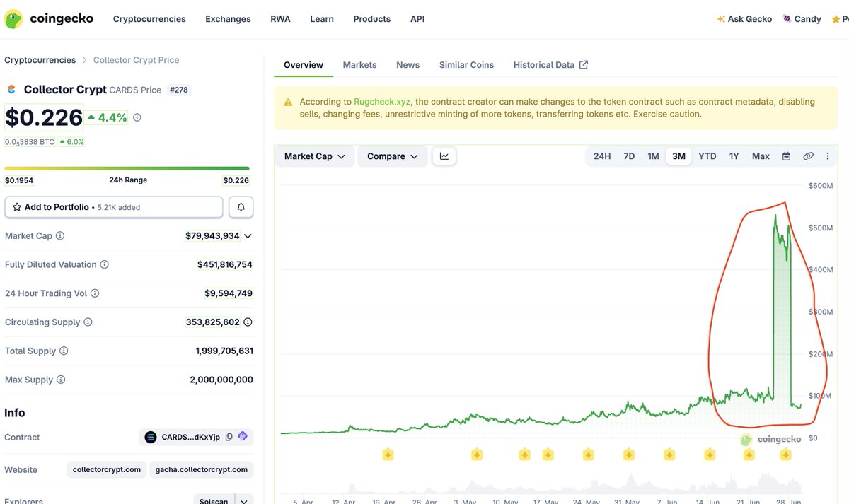Go to Cryptocurrencies breadcrumb link
The image size is (849, 504).
point(40,60)
